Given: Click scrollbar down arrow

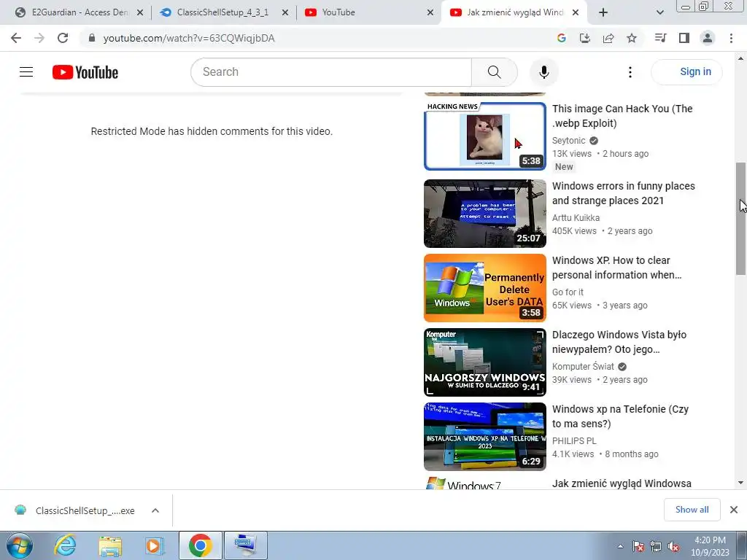Looking at the screenshot, I should [740, 483].
